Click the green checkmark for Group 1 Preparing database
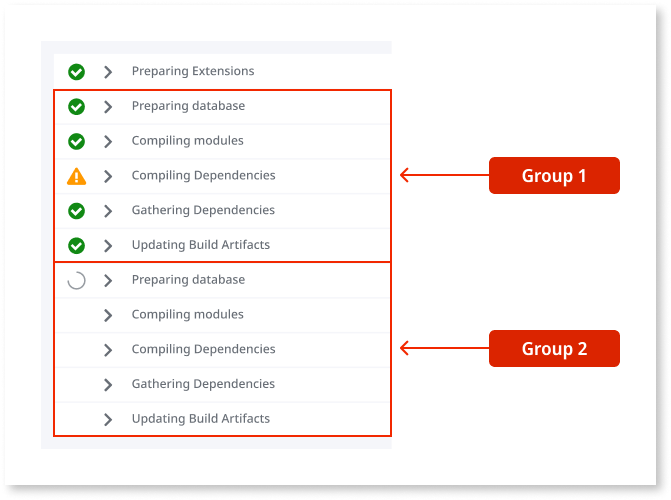 click(x=76, y=107)
